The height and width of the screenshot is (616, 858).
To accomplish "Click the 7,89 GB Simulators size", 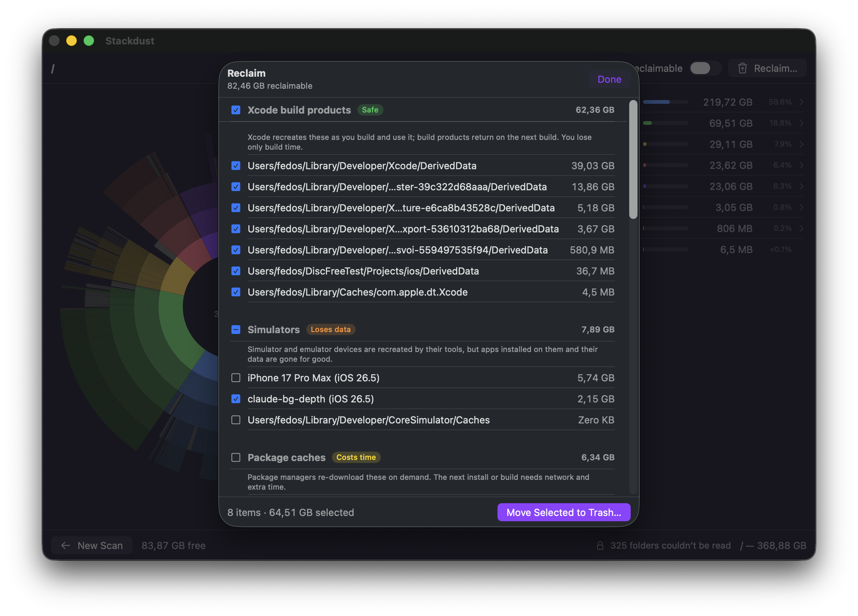I will (598, 330).
